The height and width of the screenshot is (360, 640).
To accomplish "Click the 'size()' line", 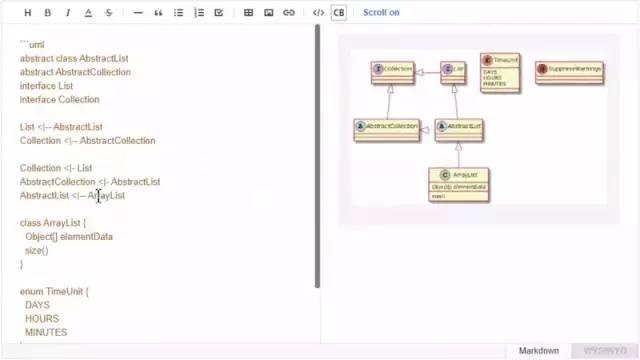I will pos(36,251).
